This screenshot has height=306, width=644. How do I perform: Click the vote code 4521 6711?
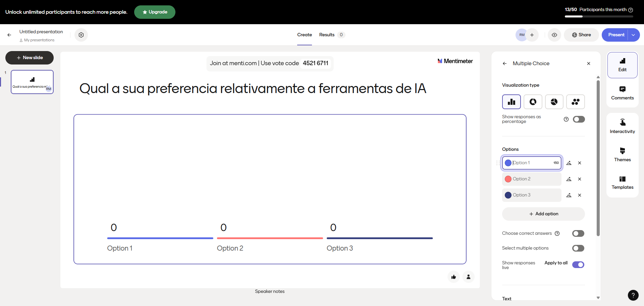[x=316, y=63]
